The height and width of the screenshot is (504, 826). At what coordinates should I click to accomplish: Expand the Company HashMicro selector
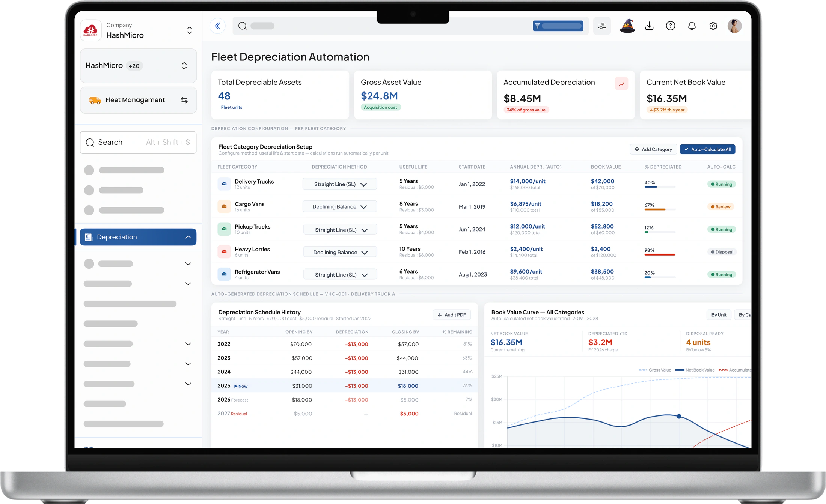pyautogui.click(x=190, y=30)
